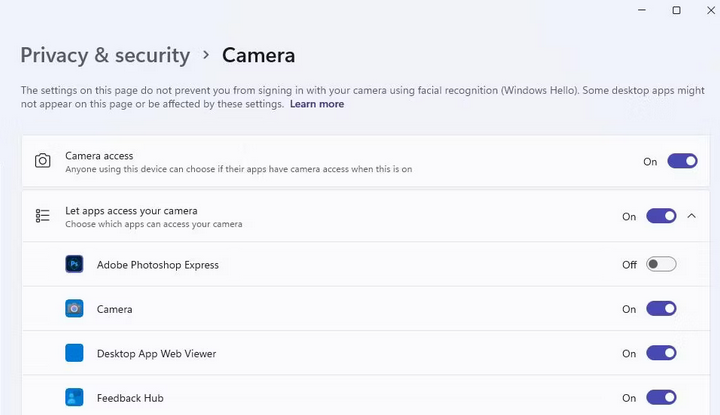Close the Settings window
Viewport: 720px width, 415px height.
click(711, 10)
